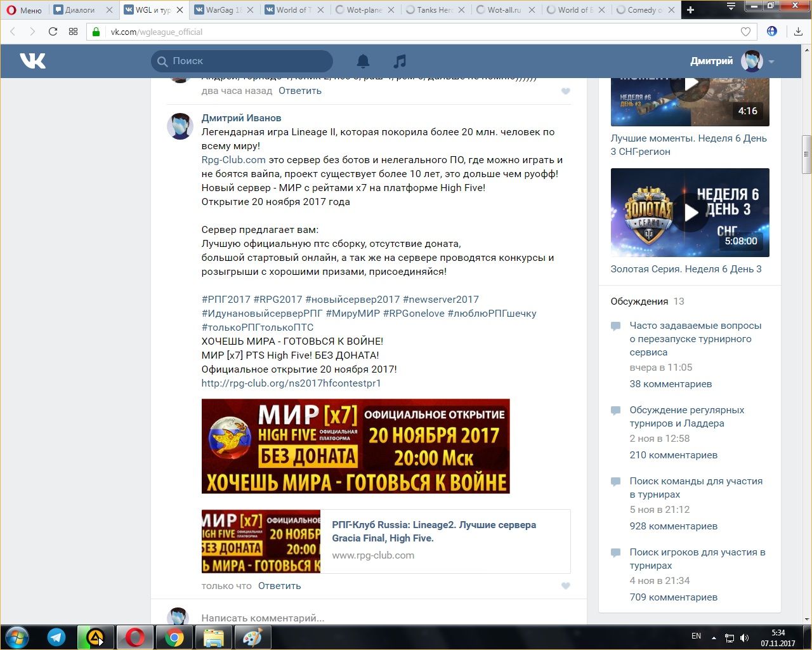Click the #newserver2017 hashtag

click(x=441, y=300)
